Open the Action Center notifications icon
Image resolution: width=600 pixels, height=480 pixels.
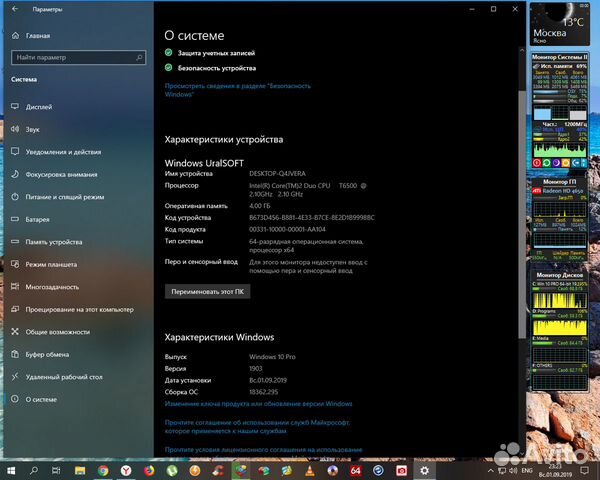coord(584,470)
